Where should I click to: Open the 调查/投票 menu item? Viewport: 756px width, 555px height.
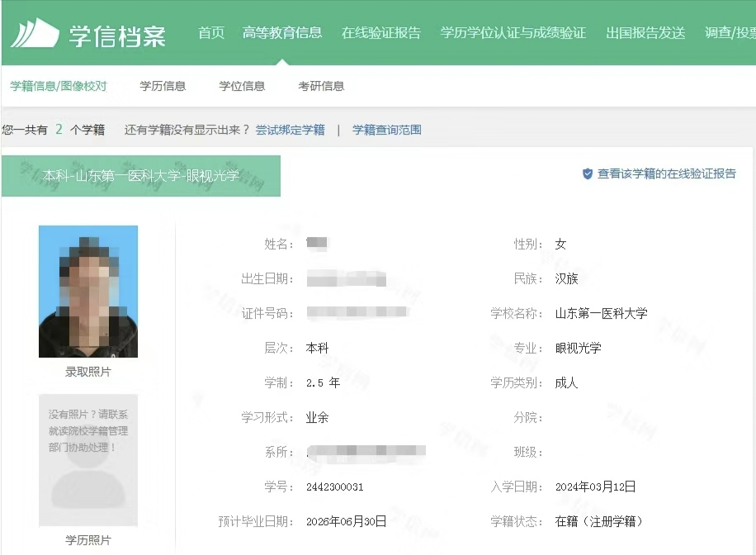tap(730, 33)
